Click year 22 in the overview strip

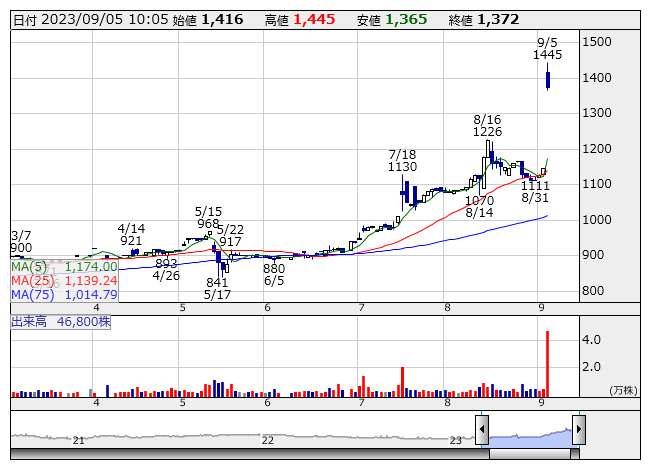(x=268, y=440)
